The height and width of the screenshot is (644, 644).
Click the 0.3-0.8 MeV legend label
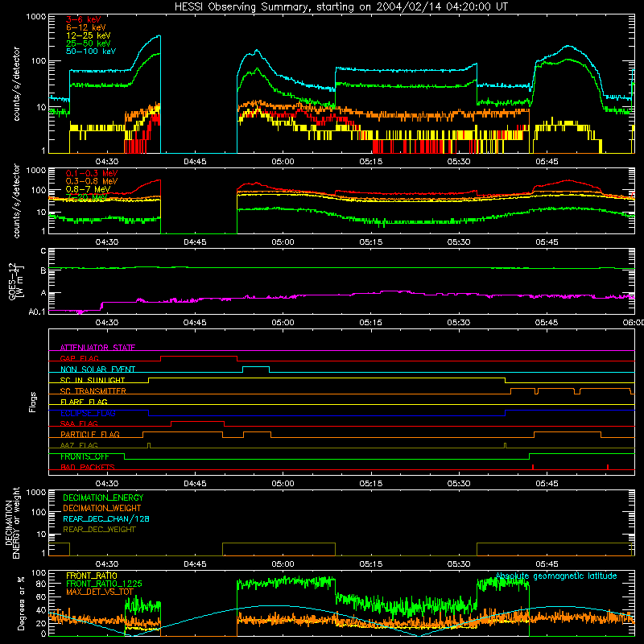click(x=92, y=181)
